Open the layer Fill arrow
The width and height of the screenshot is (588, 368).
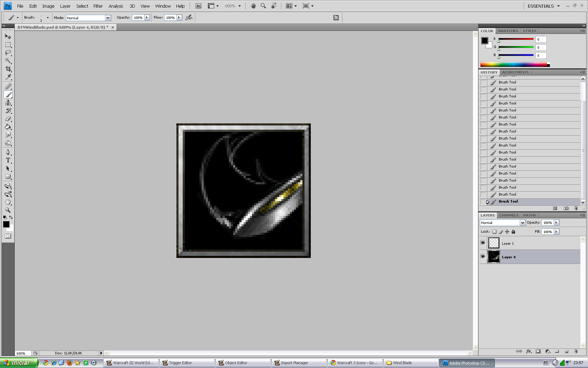(x=556, y=232)
